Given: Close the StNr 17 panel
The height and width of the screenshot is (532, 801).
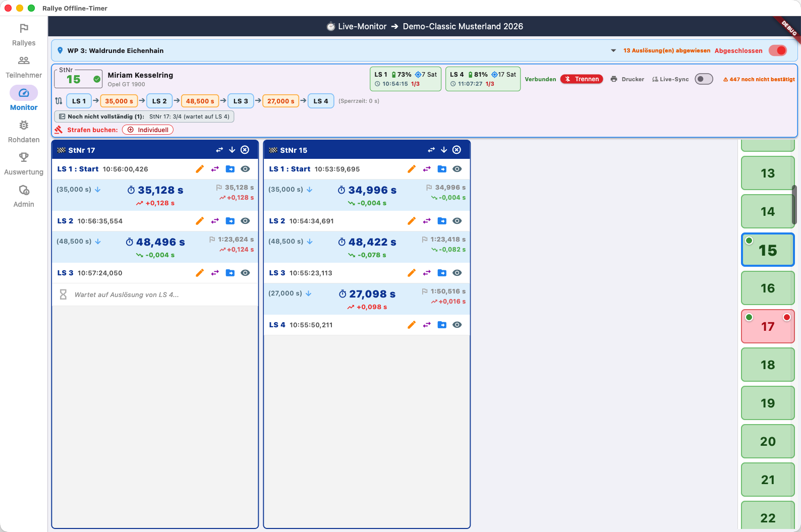Looking at the screenshot, I should 245,150.
